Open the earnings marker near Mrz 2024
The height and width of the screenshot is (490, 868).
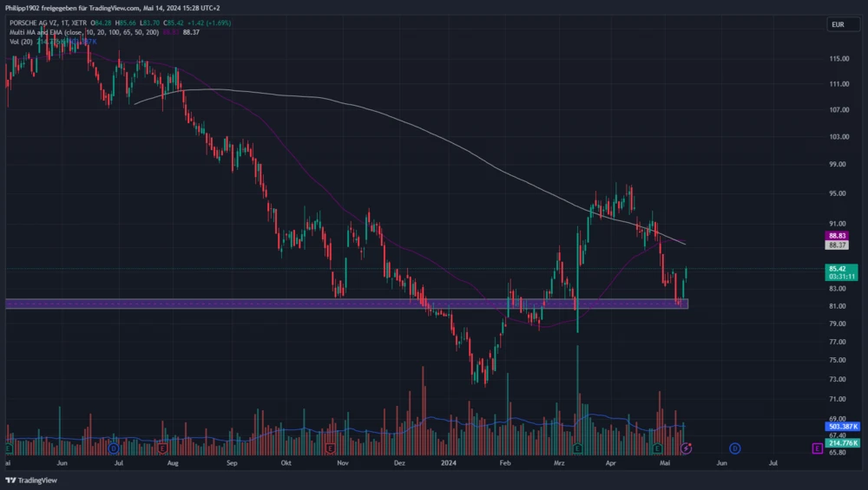(x=577, y=448)
